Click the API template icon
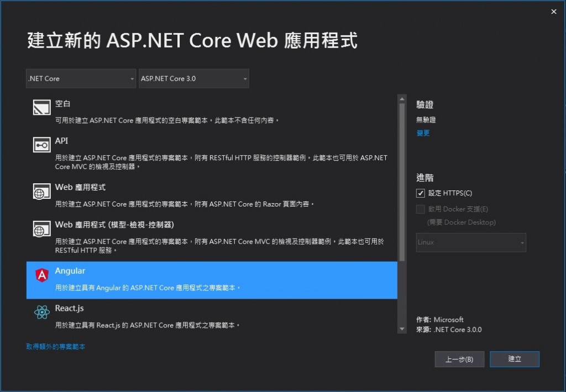Image resolution: width=566 pixels, height=392 pixels. 42,145
